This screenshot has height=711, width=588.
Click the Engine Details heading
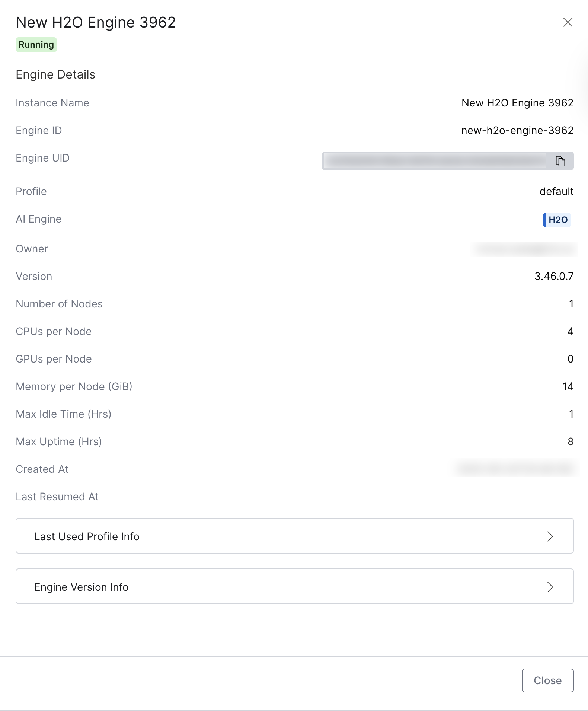coord(55,74)
